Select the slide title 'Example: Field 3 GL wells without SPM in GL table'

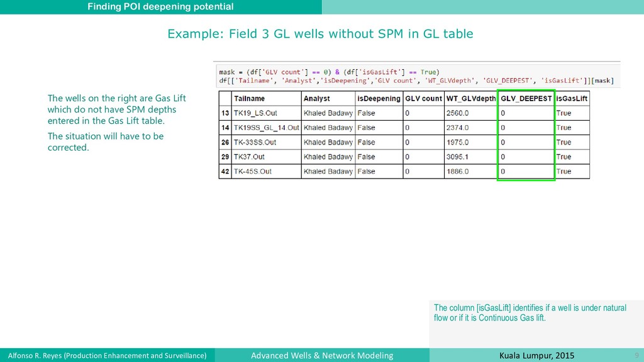[320, 34]
